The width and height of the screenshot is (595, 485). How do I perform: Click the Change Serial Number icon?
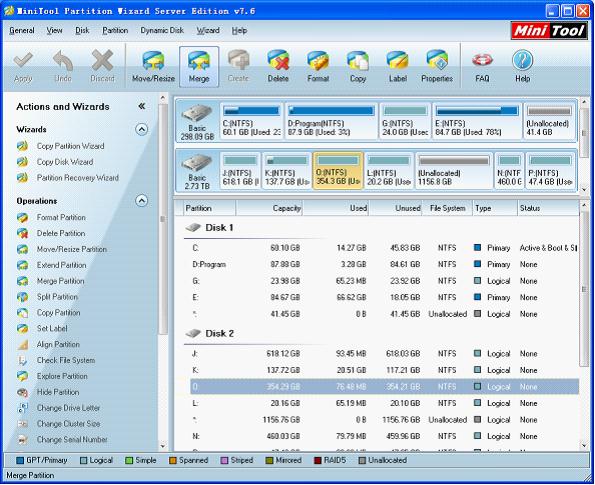[x=23, y=440]
